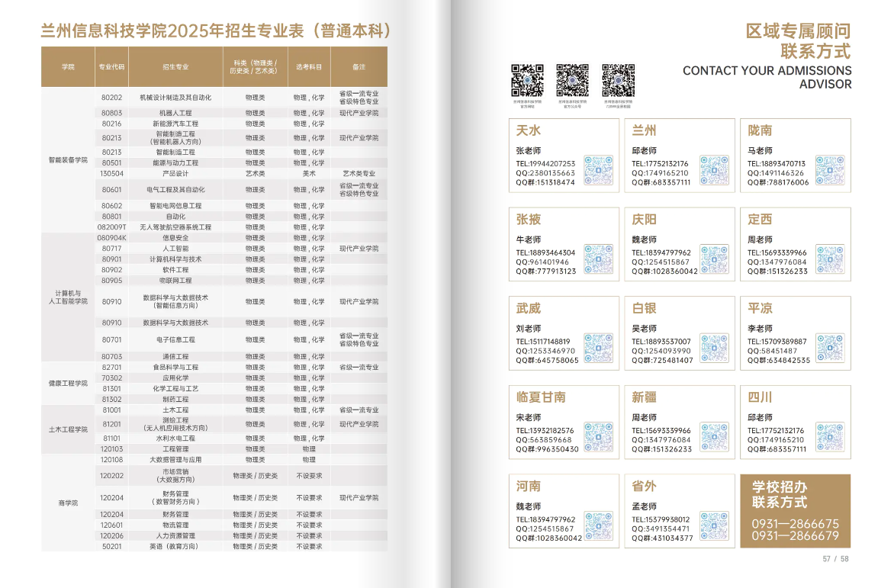Click 牛老师 in the 张掖 card

coord(529,240)
